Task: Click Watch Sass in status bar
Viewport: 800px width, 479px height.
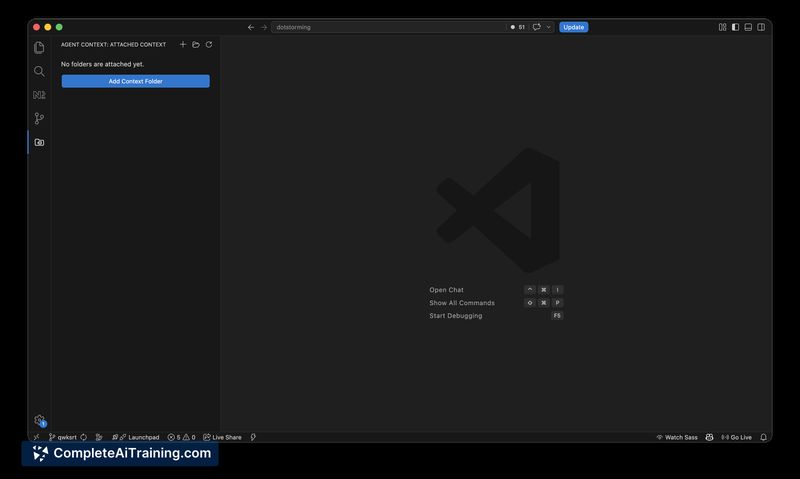Action: (677, 437)
